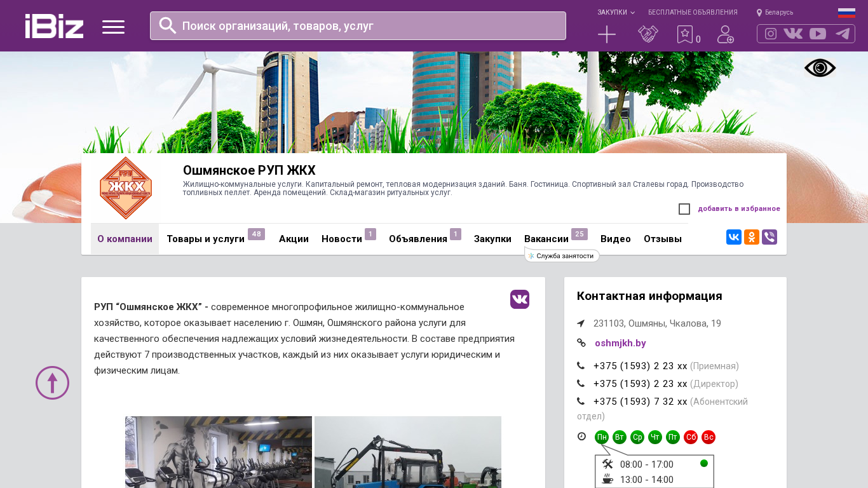Click the address location arrow icon
The width and height of the screenshot is (868, 488).
(581, 323)
